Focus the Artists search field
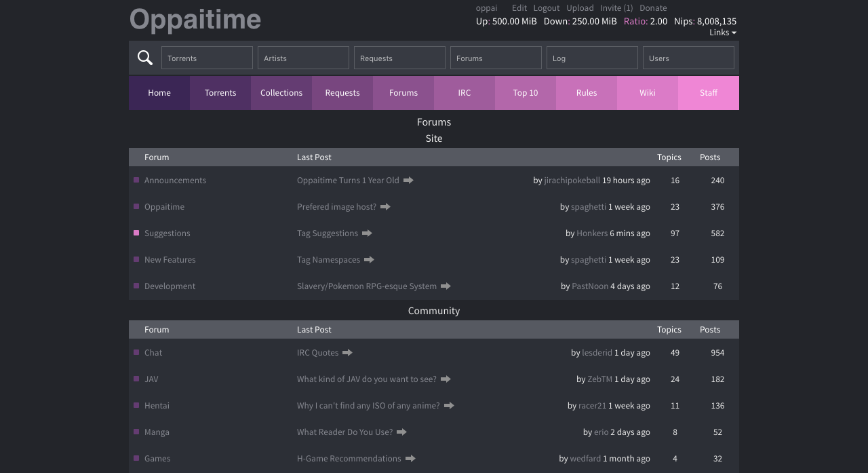The image size is (868, 473). (303, 58)
